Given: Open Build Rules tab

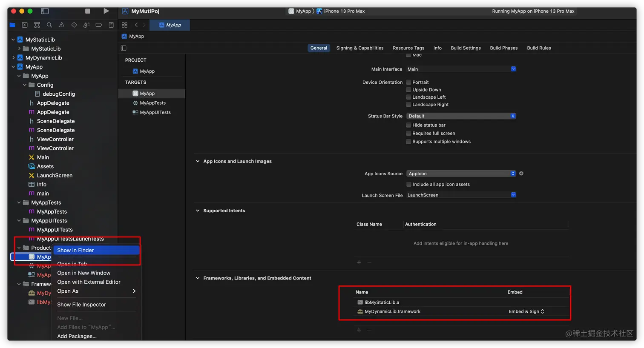Looking at the screenshot, I should tap(539, 48).
